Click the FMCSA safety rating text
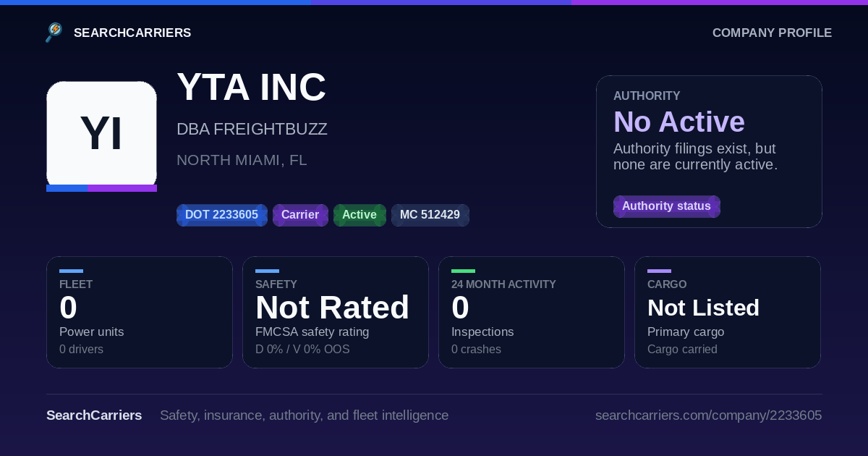Screen dimensions: 868x456 (x=312, y=332)
